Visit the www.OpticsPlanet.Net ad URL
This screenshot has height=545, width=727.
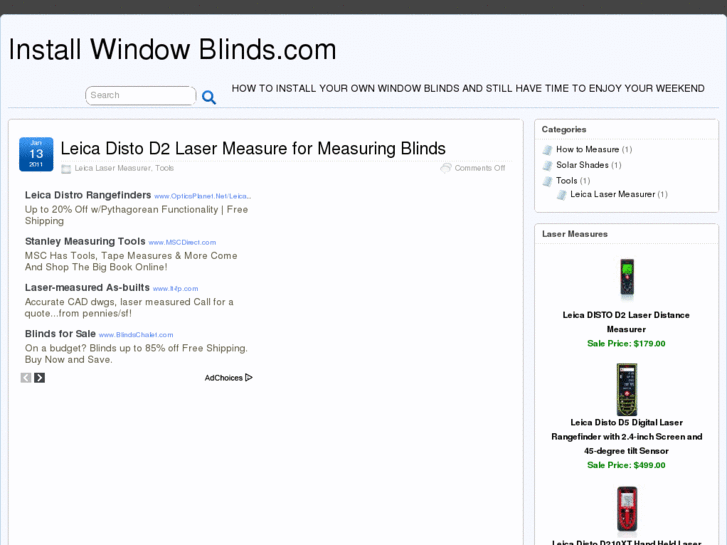coord(203,196)
